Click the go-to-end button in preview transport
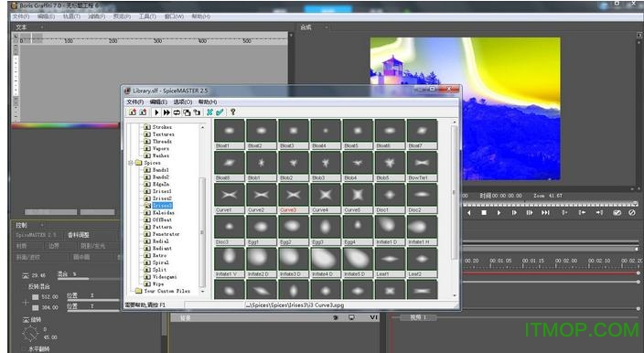This screenshot has height=353, width=644. tap(545, 212)
